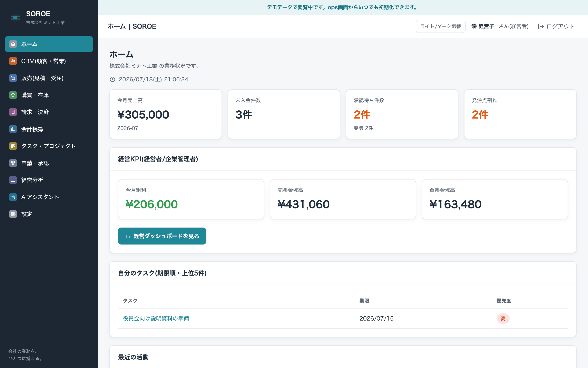Click the ホーム house icon in sidebar

tap(13, 44)
